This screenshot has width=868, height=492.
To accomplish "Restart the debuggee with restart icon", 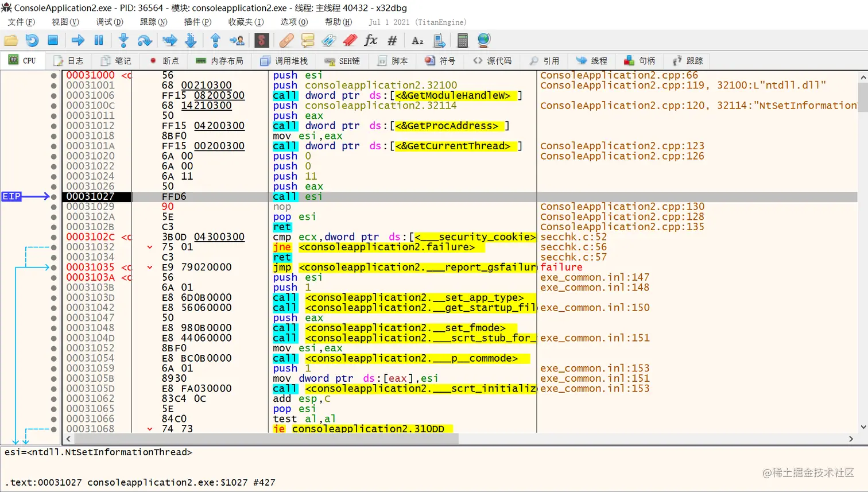I will coord(32,40).
